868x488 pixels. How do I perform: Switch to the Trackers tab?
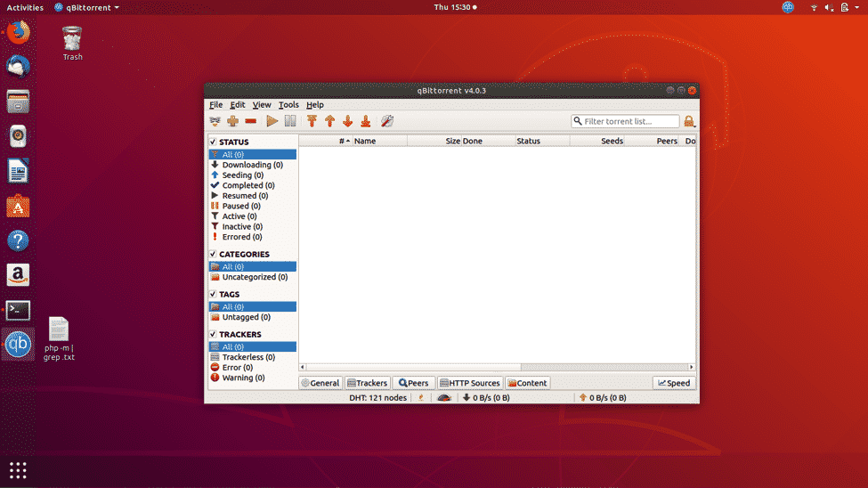pyautogui.click(x=367, y=383)
